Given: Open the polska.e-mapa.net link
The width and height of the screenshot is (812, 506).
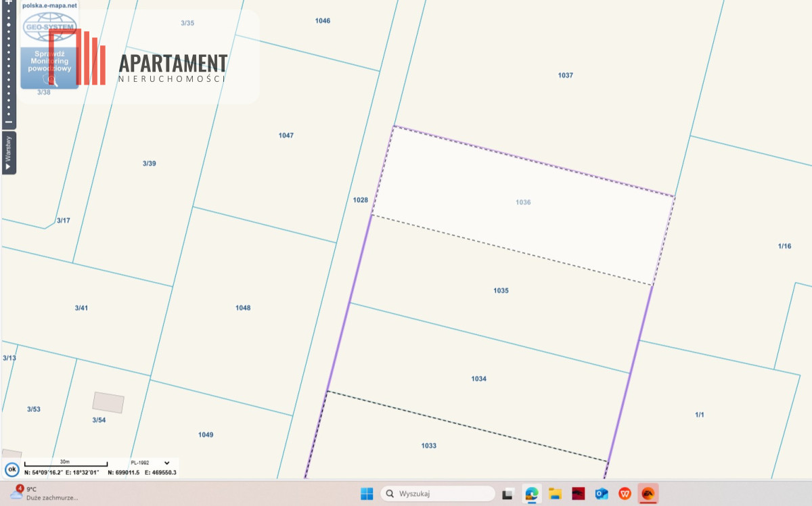Looking at the screenshot, I should coord(49,5).
